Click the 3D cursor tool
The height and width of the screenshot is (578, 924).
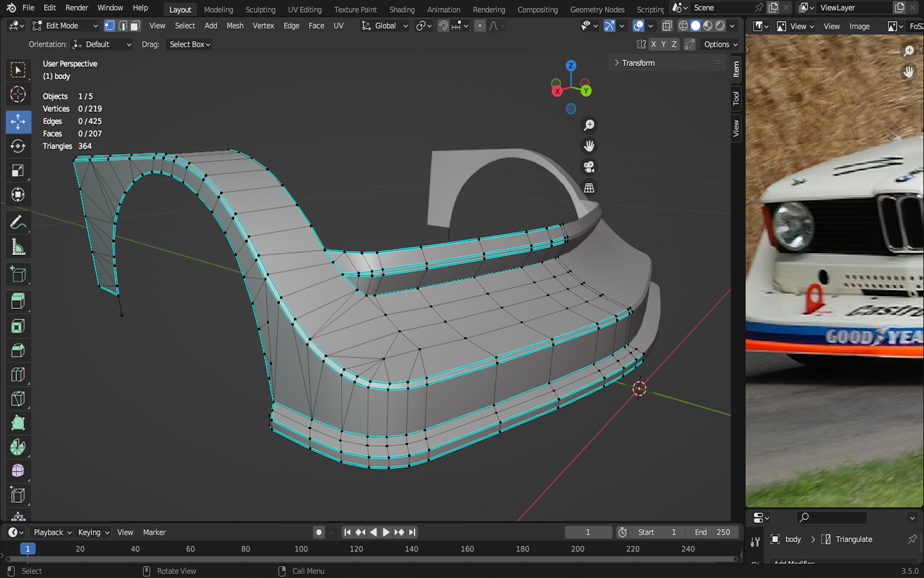pyautogui.click(x=18, y=94)
